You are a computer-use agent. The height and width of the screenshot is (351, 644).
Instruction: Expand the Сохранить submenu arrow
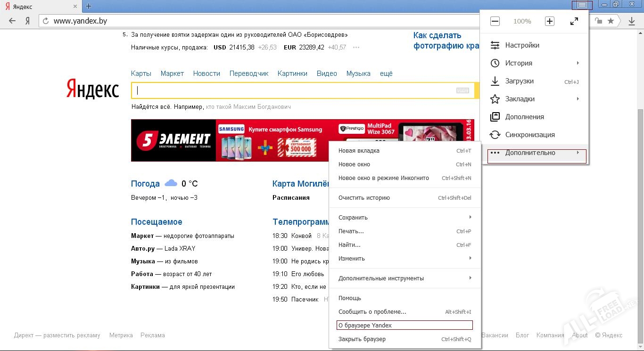point(470,217)
